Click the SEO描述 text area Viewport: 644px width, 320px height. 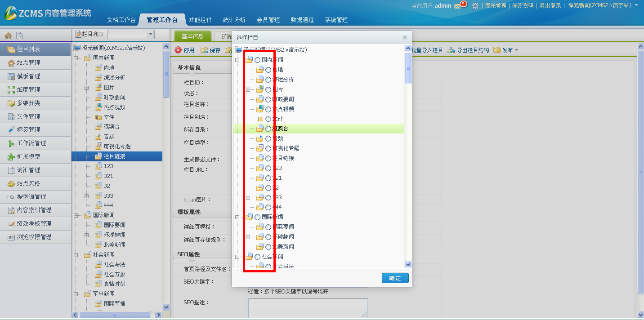click(x=308, y=308)
